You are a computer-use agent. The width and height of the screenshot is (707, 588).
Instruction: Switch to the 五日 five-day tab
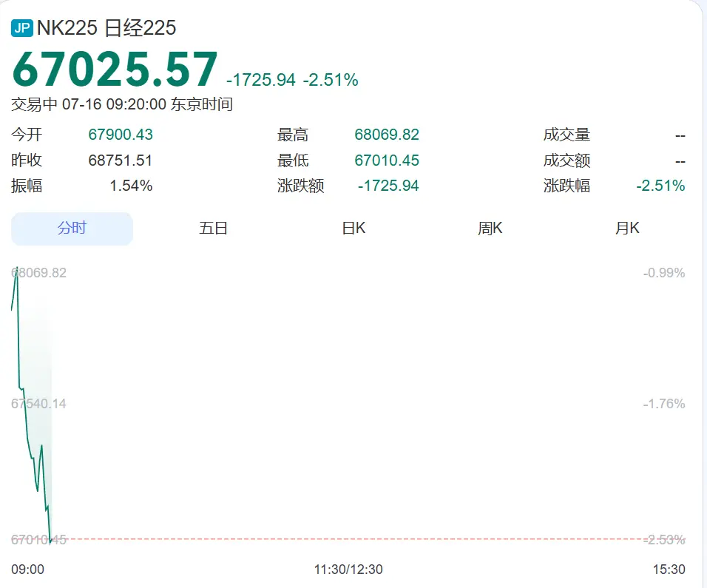coord(213,228)
